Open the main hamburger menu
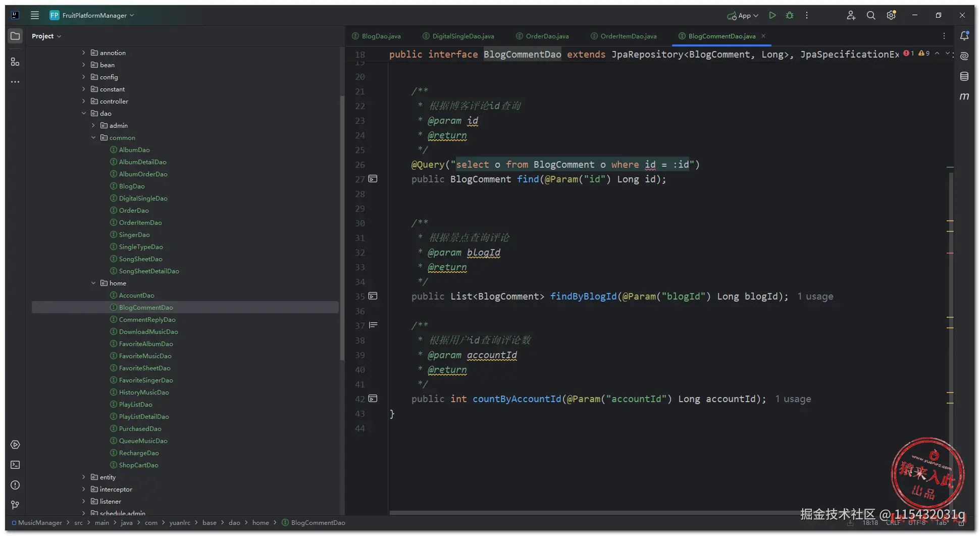Screen dimensions: 980x536 pos(35,15)
